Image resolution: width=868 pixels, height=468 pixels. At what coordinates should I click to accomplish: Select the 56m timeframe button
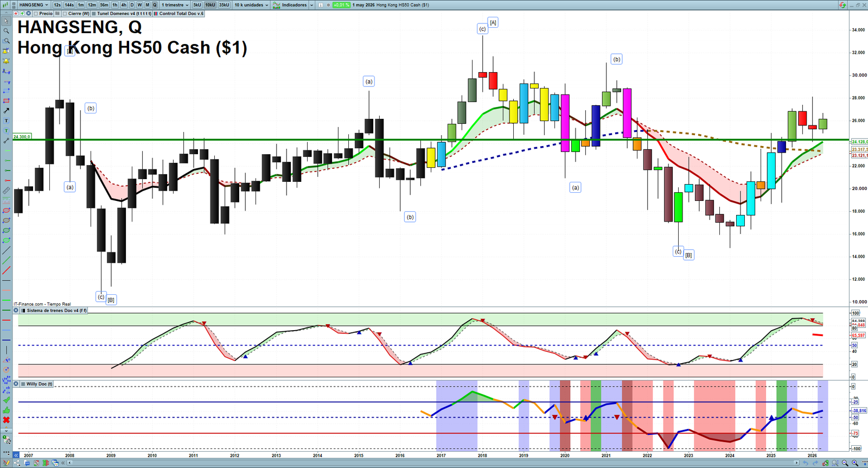point(104,5)
